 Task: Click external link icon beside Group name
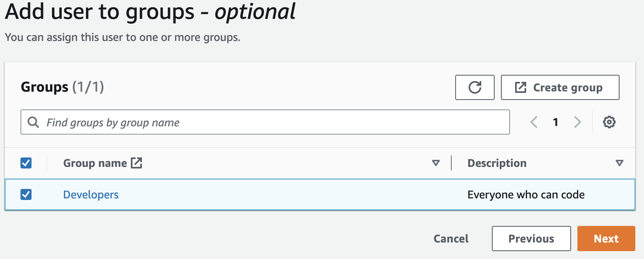coord(136,163)
